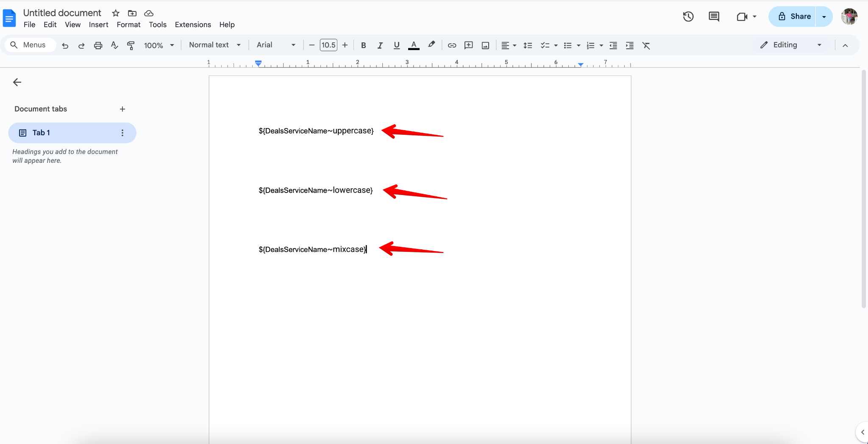Toggle italic formatting

[x=380, y=45]
